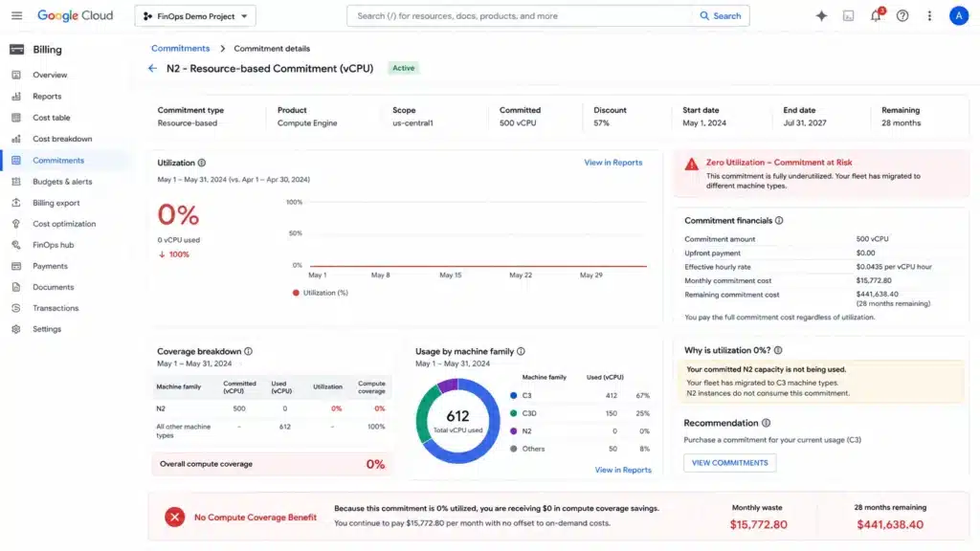Viewport: 980px width, 551px height.
Task: Click the Cost breakdown sidebar icon
Action: click(16, 139)
